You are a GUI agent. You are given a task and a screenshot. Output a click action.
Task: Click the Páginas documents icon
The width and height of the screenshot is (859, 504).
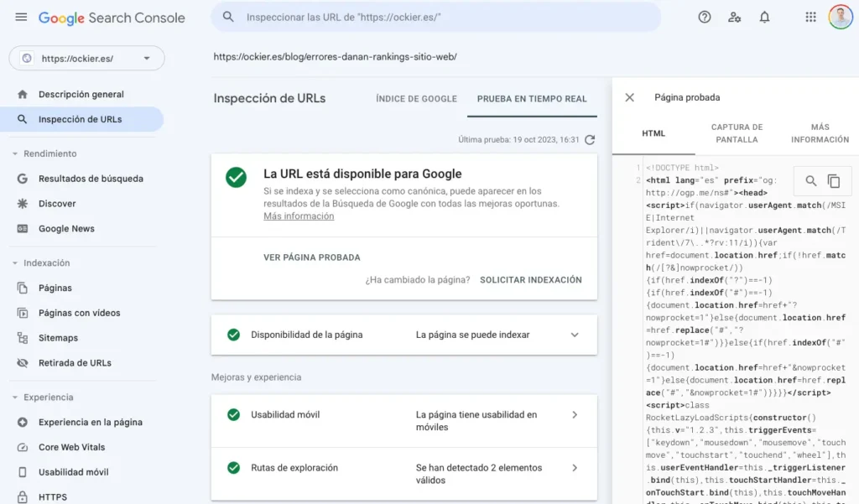23,288
